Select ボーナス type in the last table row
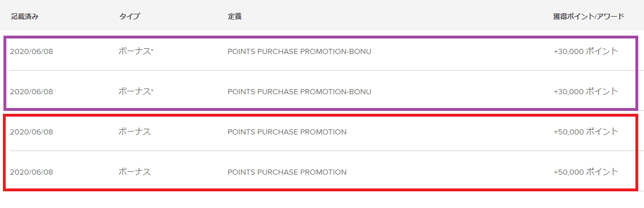The height and width of the screenshot is (208, 644). pos(134,172)
